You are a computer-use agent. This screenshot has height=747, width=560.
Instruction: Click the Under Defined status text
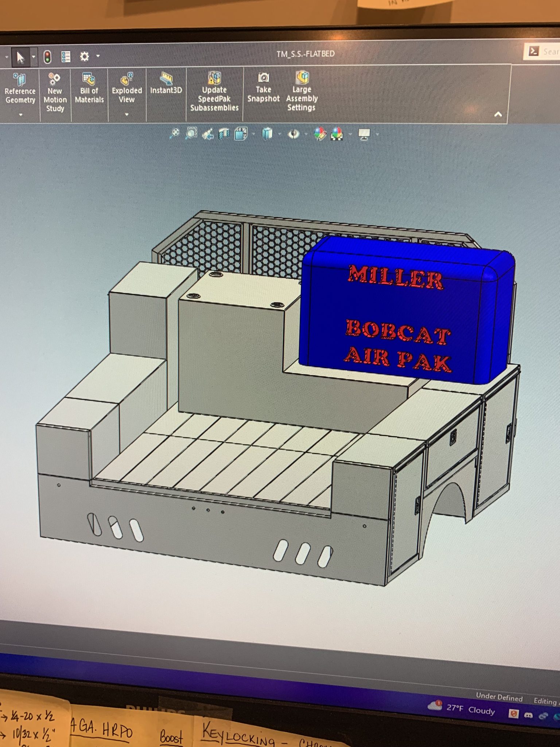click(x=499, y=697)
